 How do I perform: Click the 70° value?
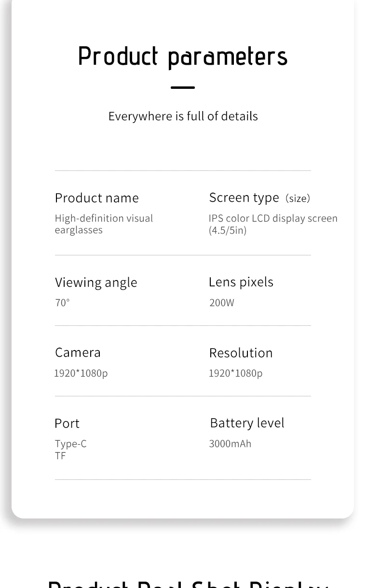[x=62, y=303]
